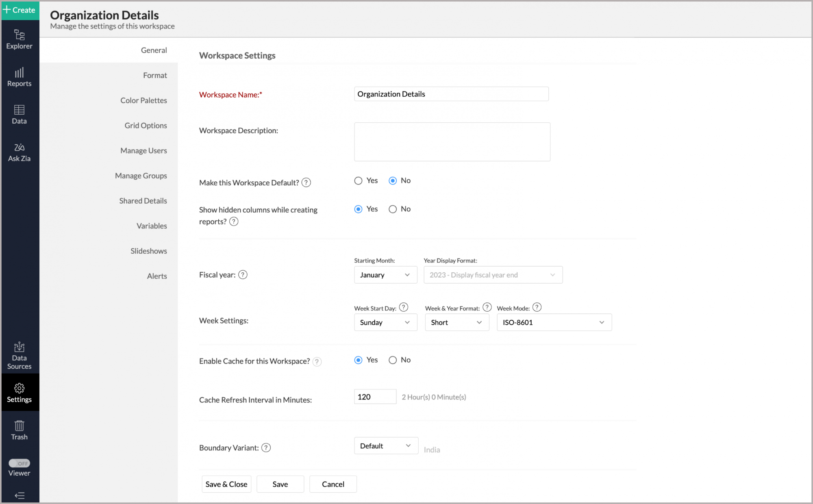Click the Save & Close button
The height and width of the screenshot is (504, 813).
[x=226, y=484]
